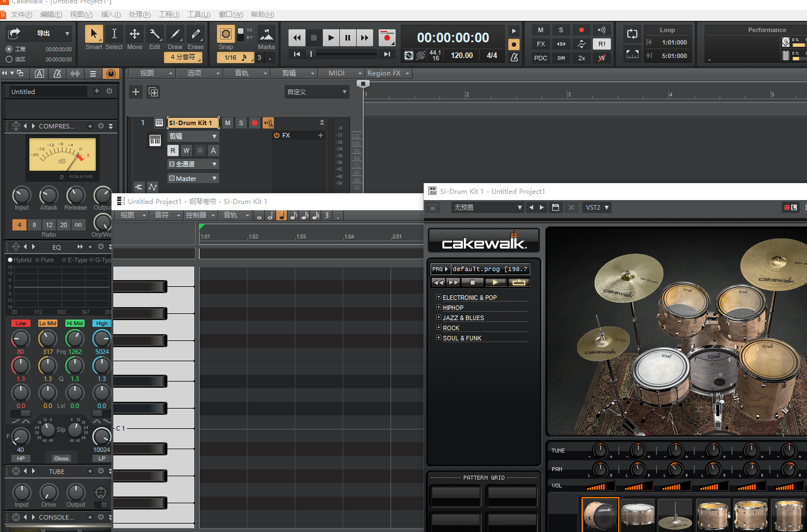
Task: Open the 自定义 track control dropdown
Action: pyautogui.click(x=317, y=92)
